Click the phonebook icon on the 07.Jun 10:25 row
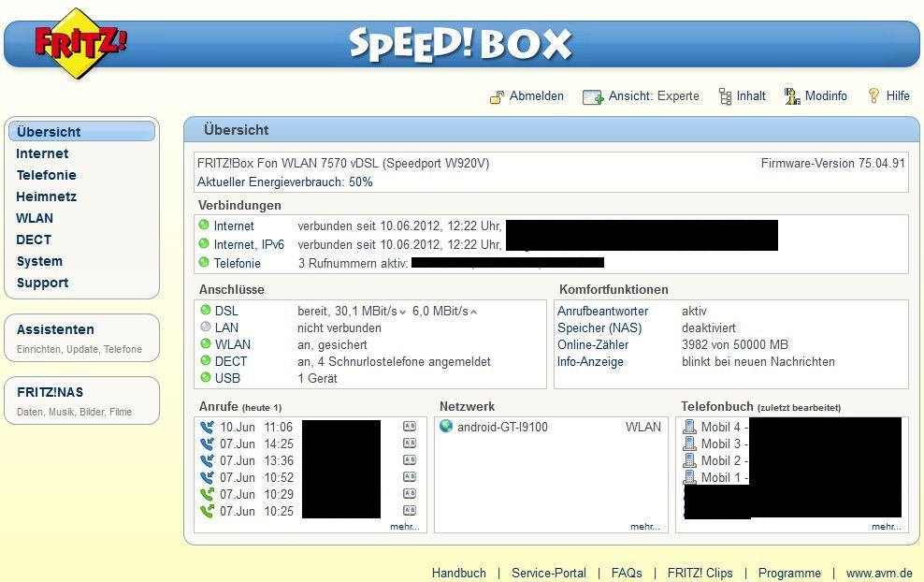Screen dimensions: 924x582 (x=410, y=511)
